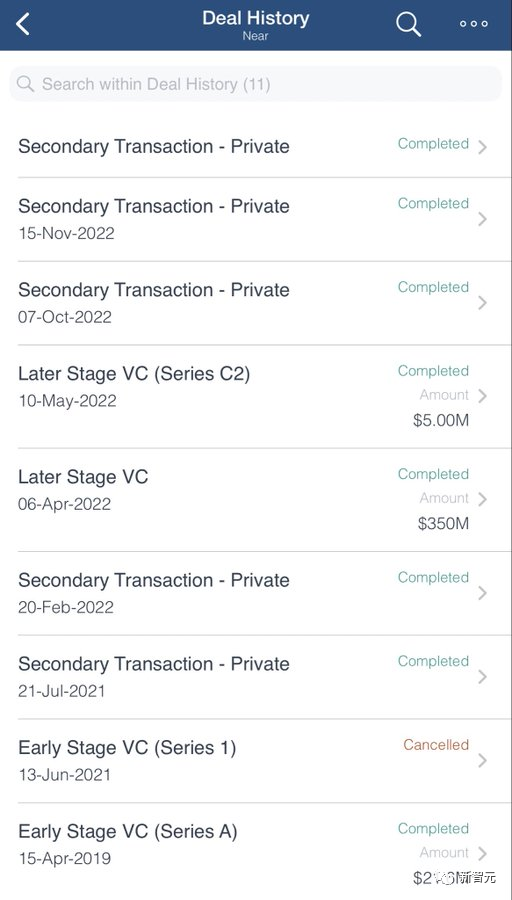Image resolution: width=512 pixels, height=900 pixels.
Task: Open Later Stage VC 06-Apr-2022 deal
Action: 256,500
